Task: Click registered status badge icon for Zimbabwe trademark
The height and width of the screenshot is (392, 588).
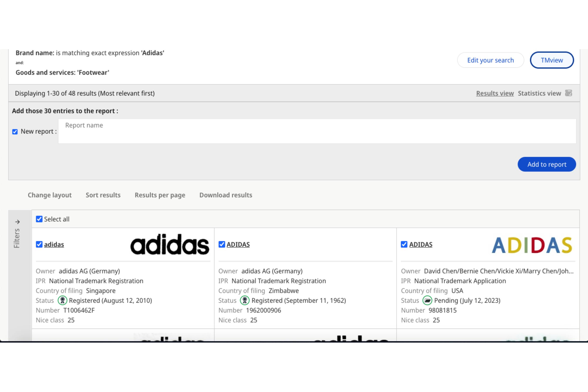Action: 245,300
